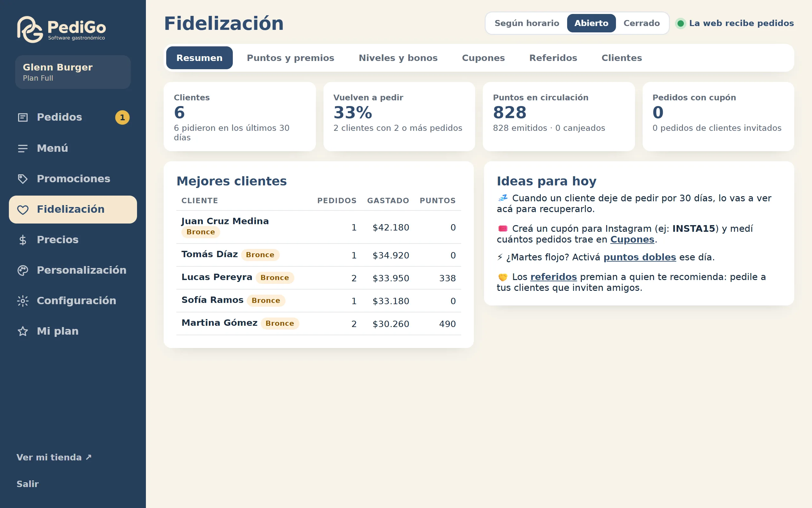Open the Clientes tab
The image size is (812, 508).
coord(621,58)
